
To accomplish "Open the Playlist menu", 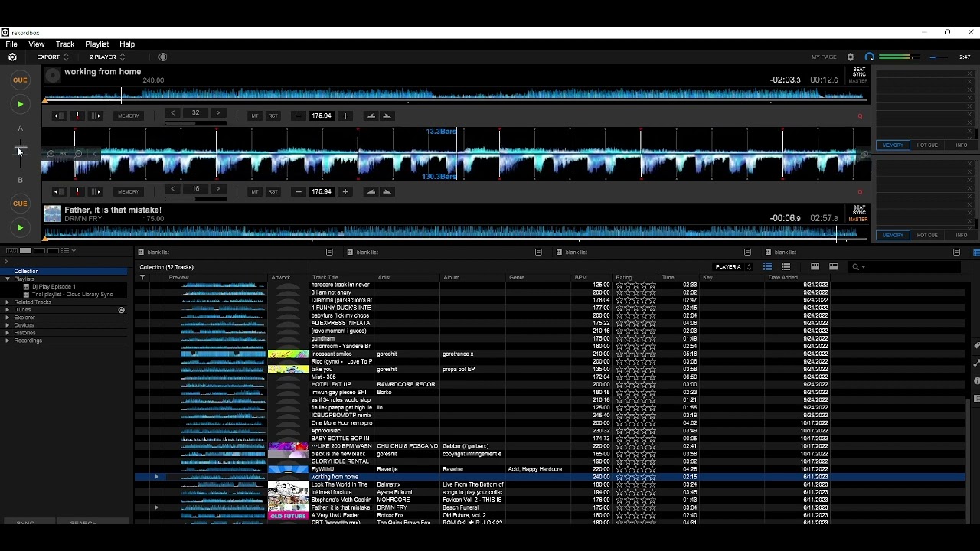I will pyautogui.click(x=96, y=44).
